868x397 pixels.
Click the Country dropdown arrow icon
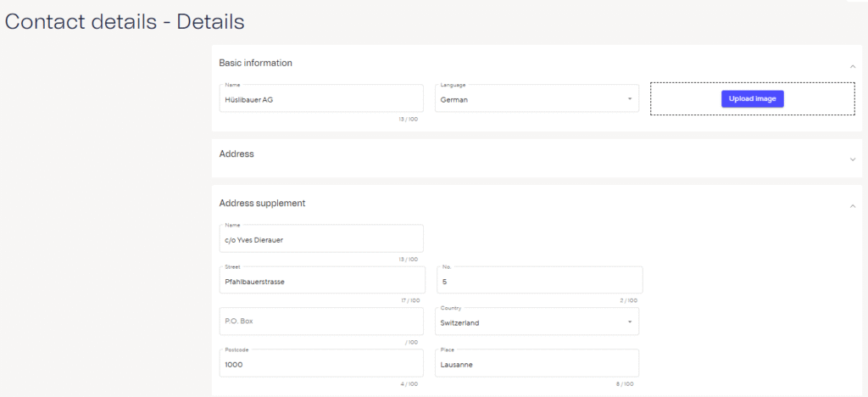point(629,322)
